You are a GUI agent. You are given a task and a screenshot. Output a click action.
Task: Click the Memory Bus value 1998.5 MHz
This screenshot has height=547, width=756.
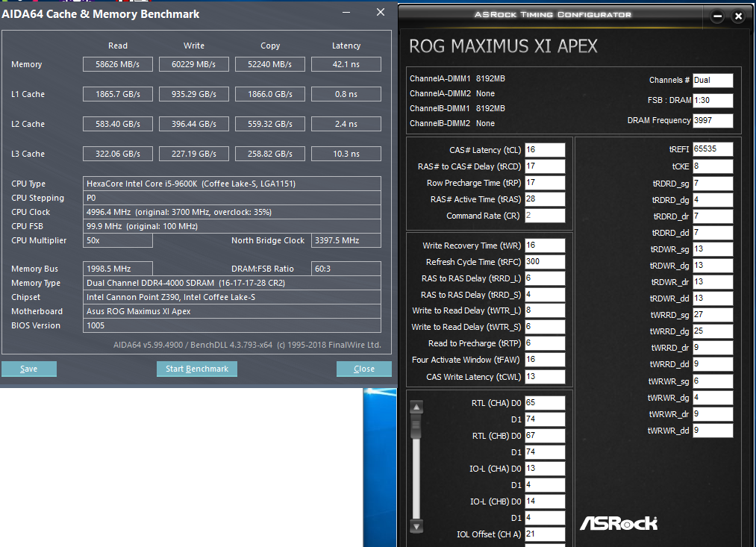[x=118, y=269]
